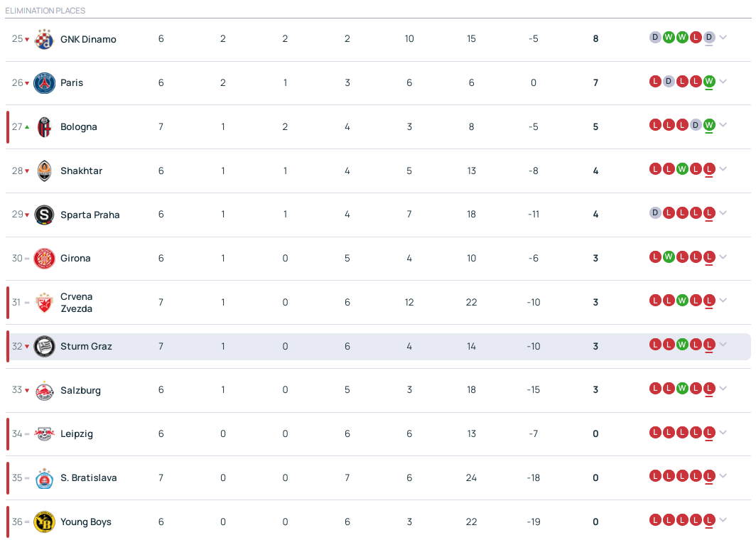The width and height of the screenshot is (756, 545).
Task: Open the Leipzig team link
Action: (x=77, y=434)
